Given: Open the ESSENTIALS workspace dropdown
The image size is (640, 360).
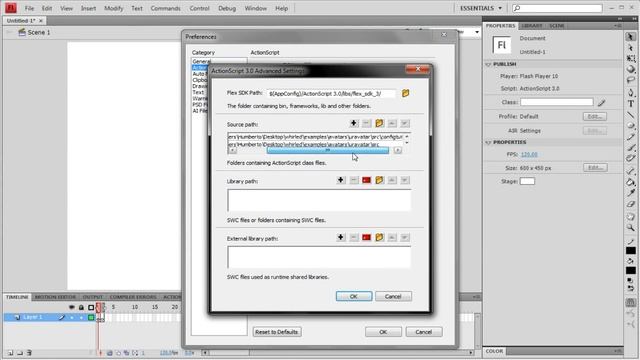Looking at the screenshot, I should click(x=480, y=8).
